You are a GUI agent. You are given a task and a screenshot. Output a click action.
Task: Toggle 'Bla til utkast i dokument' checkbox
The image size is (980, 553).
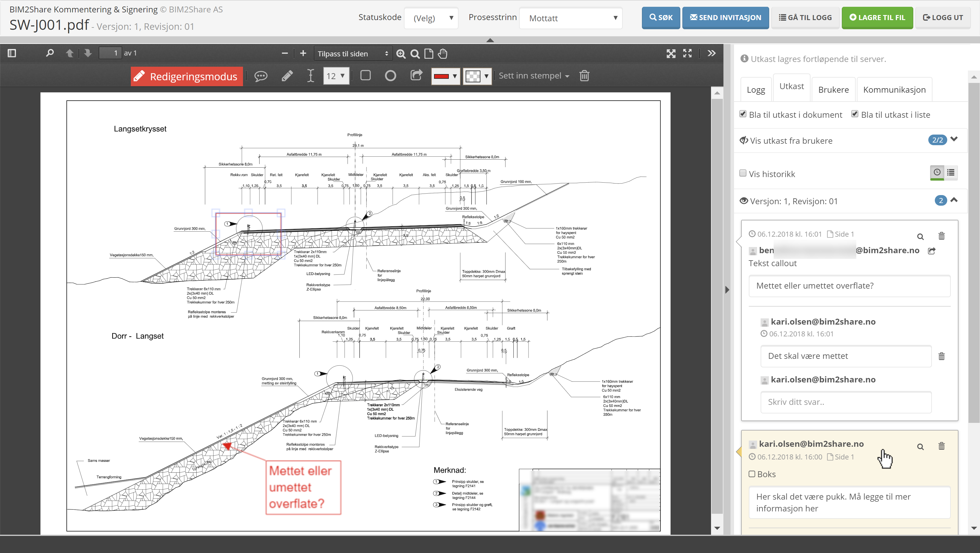click(x=743, y=114)
